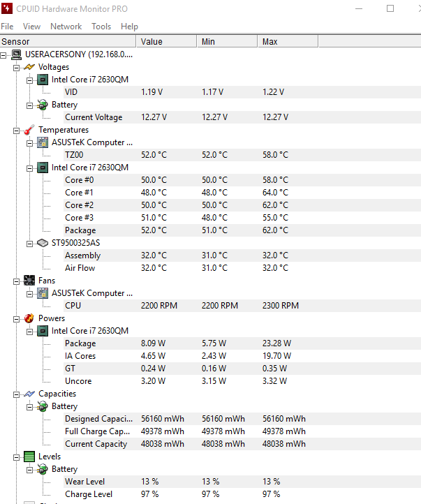
Task: Open the Network menu
Action: click(x=66, y=27)
